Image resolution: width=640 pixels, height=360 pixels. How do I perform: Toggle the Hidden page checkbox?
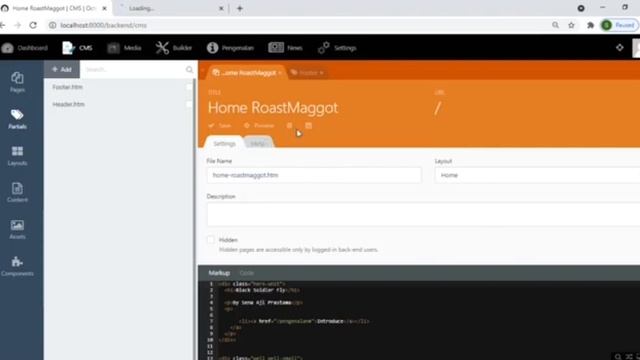[211, 240]
